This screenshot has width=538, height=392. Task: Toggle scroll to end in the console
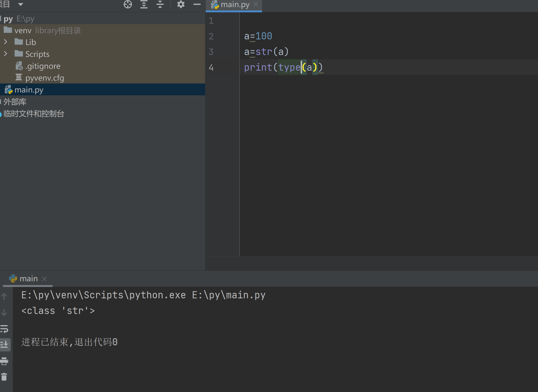coord(5,344)
